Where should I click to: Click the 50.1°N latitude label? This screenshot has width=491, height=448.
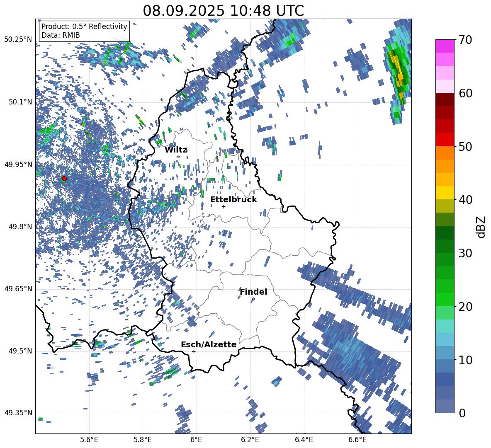(x=20, y=102)
